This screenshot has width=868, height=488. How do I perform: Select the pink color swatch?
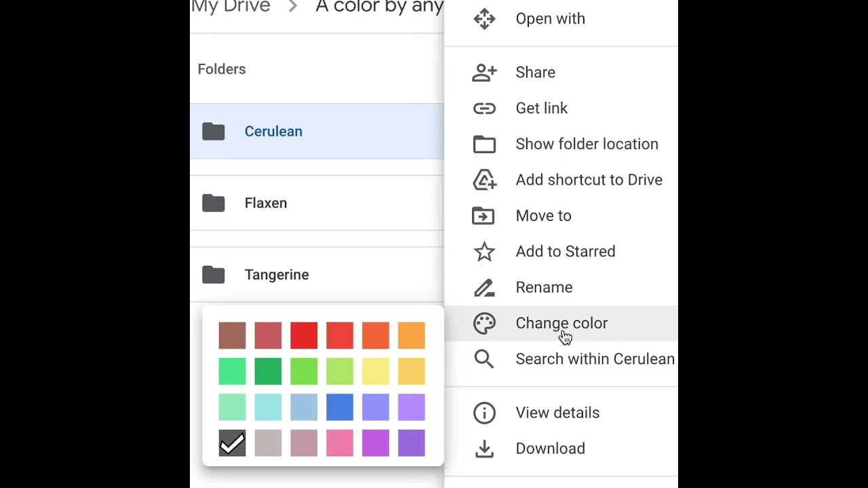(x=340, y=443)
